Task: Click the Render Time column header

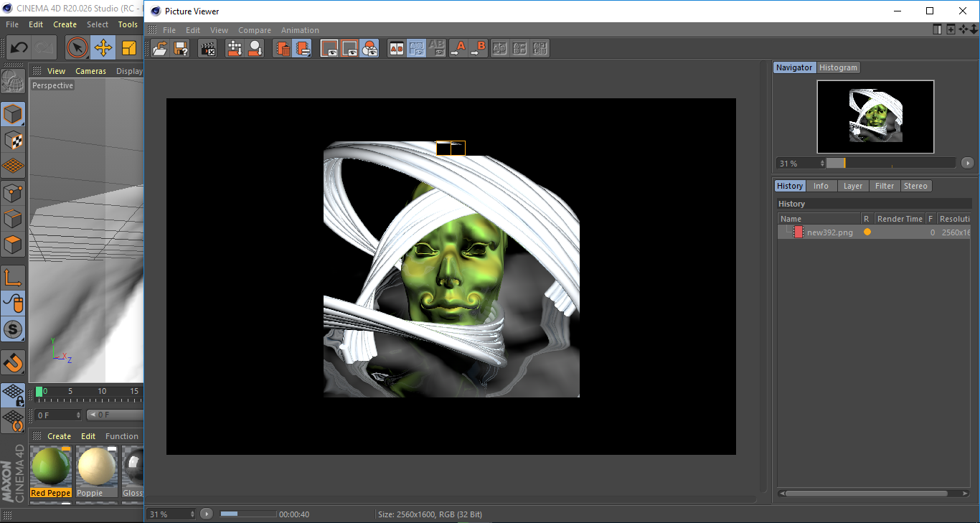Action: 900,219
